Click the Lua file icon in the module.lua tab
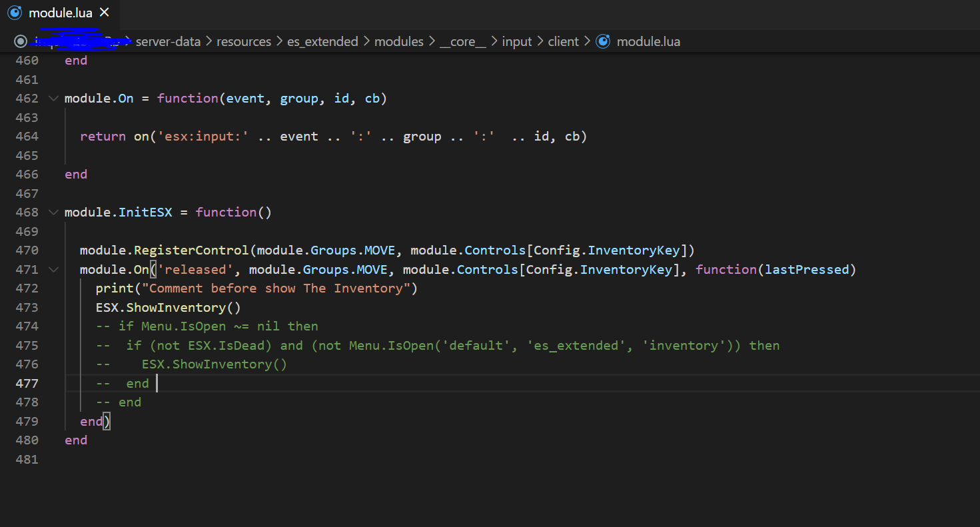This screenshot has width=980, height=527. 15,11
